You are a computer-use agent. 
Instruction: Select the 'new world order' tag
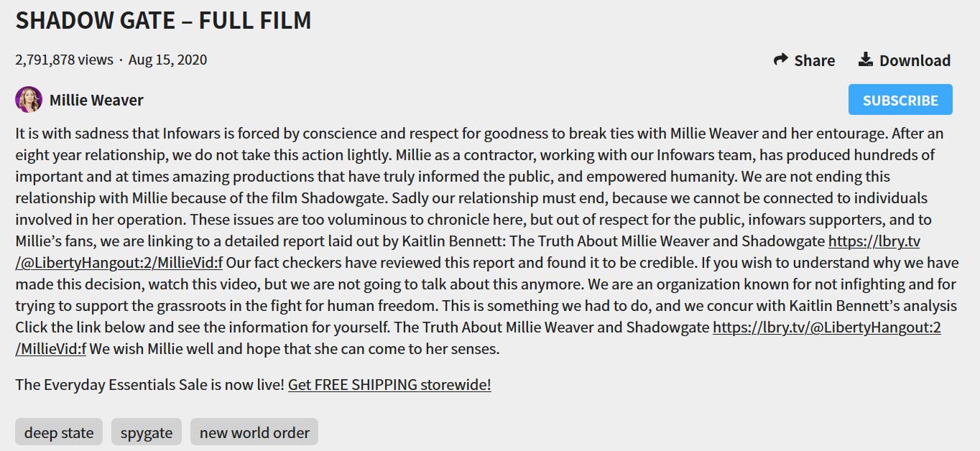coord(254,432)
